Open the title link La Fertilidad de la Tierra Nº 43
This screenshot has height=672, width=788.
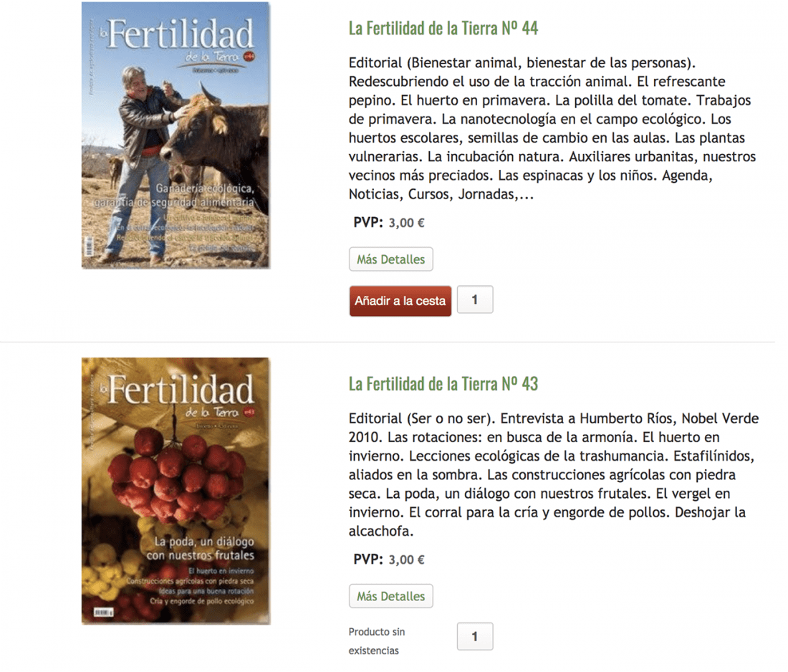(x=443, y=384)
